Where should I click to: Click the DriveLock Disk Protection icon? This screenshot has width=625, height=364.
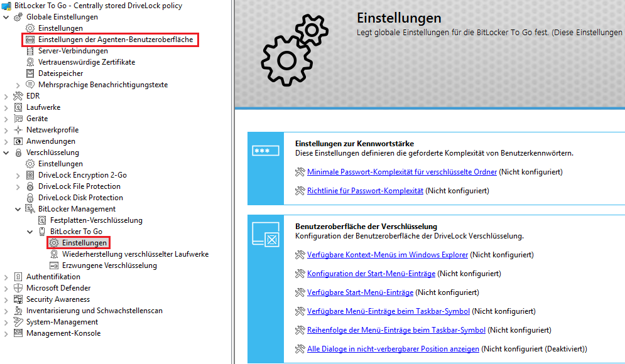(30, 198)
